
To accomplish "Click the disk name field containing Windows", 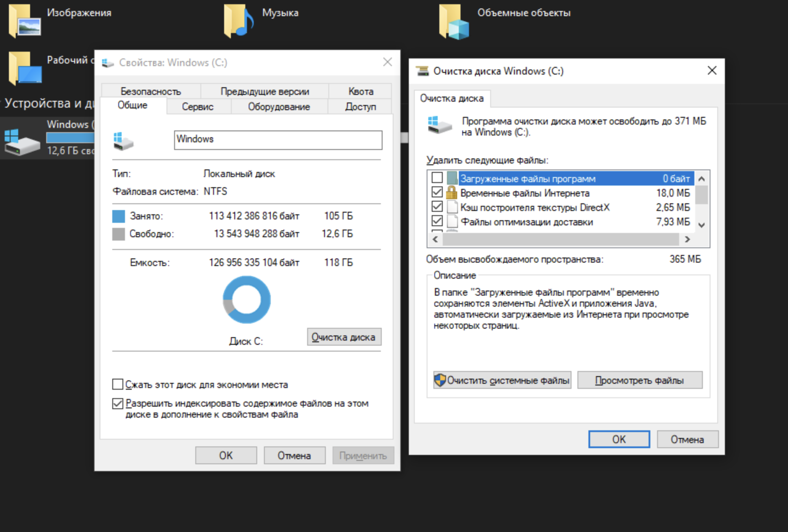I will (278, 139).
